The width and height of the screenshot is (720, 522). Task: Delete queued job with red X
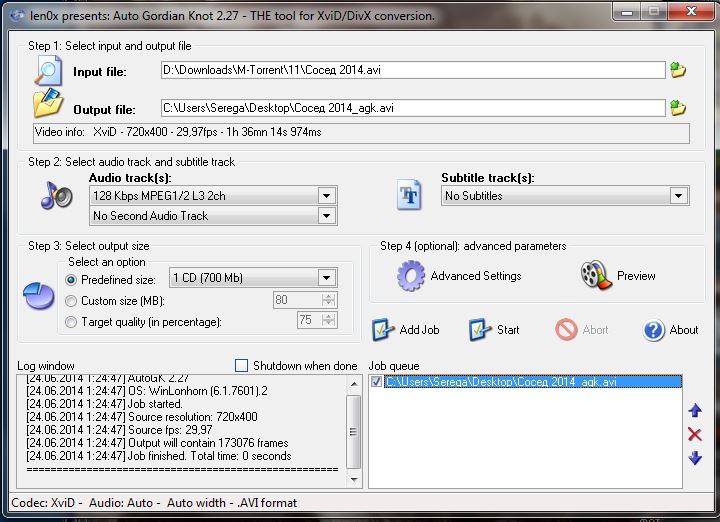pos(695,434)
